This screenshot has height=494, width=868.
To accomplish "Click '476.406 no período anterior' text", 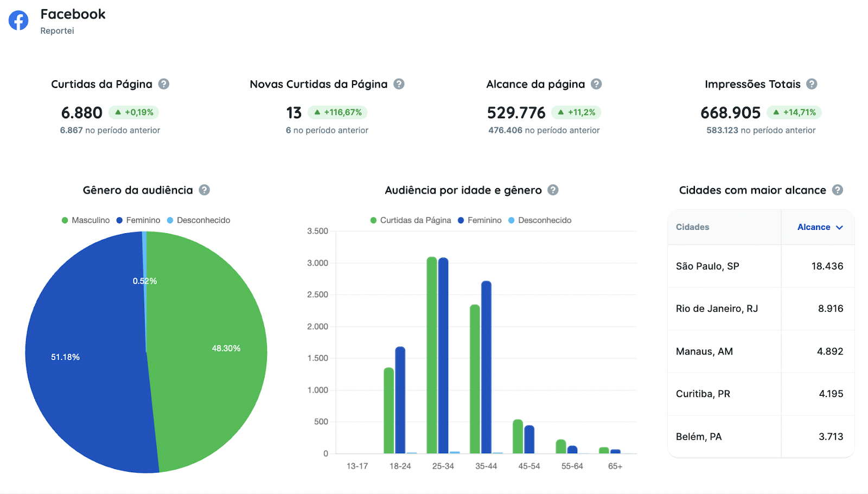I will (x=544, y=130).
